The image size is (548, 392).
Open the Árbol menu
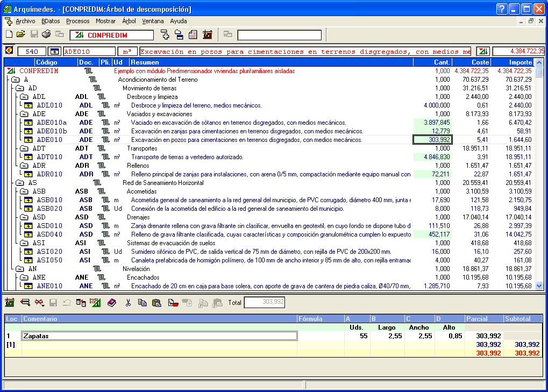click(129, 22)
